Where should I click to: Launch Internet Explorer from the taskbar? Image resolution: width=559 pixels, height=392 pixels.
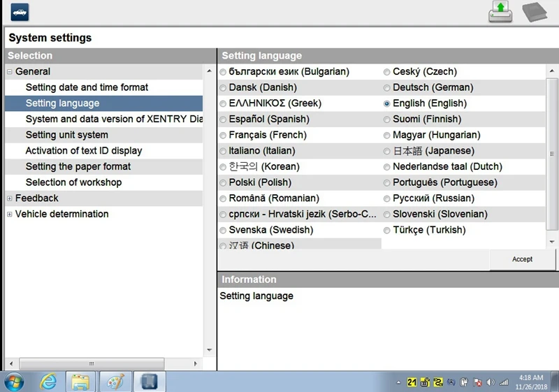(x=48, y=382)
